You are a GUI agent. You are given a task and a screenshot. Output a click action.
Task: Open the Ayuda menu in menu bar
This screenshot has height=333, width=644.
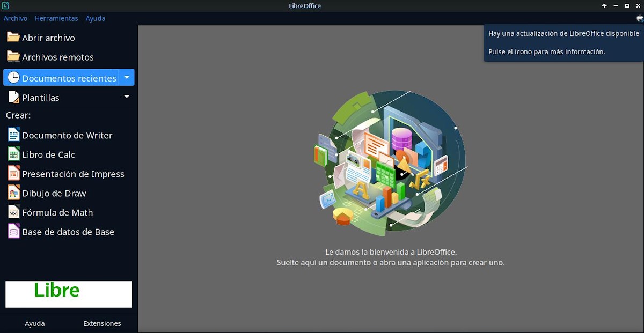point(96,18)
